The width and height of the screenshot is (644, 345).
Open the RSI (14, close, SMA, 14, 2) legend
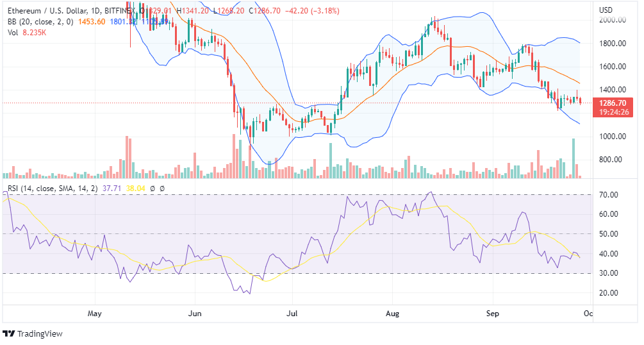52,189
